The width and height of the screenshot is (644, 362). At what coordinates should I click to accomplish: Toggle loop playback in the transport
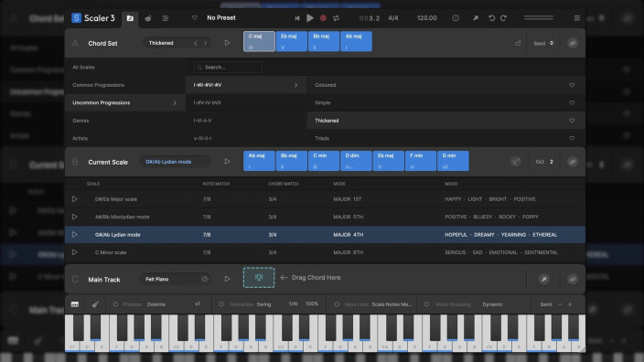[x=336, y=18]
